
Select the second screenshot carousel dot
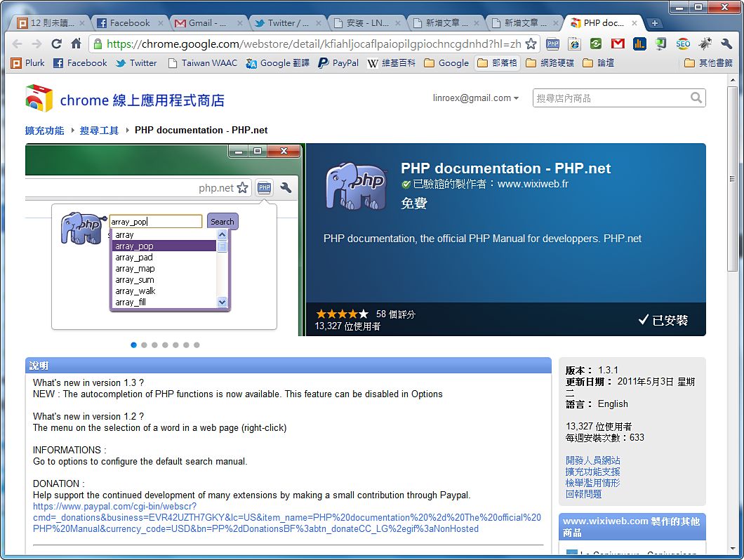coord(145,345)
